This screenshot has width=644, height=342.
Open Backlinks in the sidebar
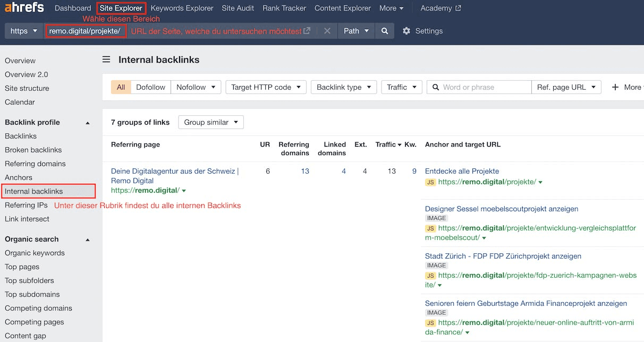click(x=21, y=136)
